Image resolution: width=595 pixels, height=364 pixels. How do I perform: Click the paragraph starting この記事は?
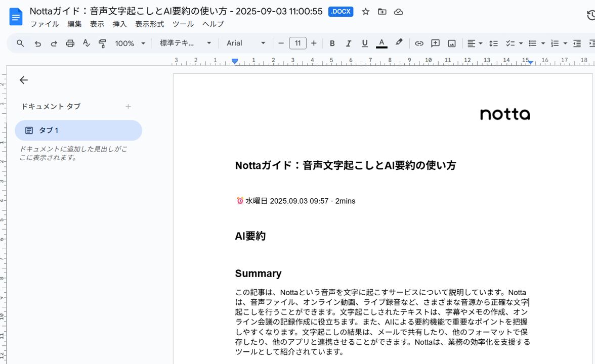click(382, 322)
